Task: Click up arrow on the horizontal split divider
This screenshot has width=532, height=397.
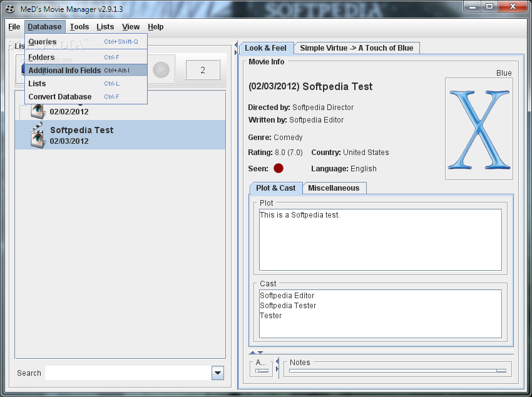Action: pos(252,353)
